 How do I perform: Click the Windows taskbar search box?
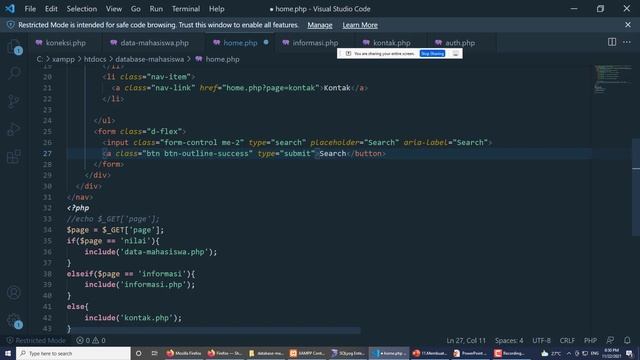73,353
